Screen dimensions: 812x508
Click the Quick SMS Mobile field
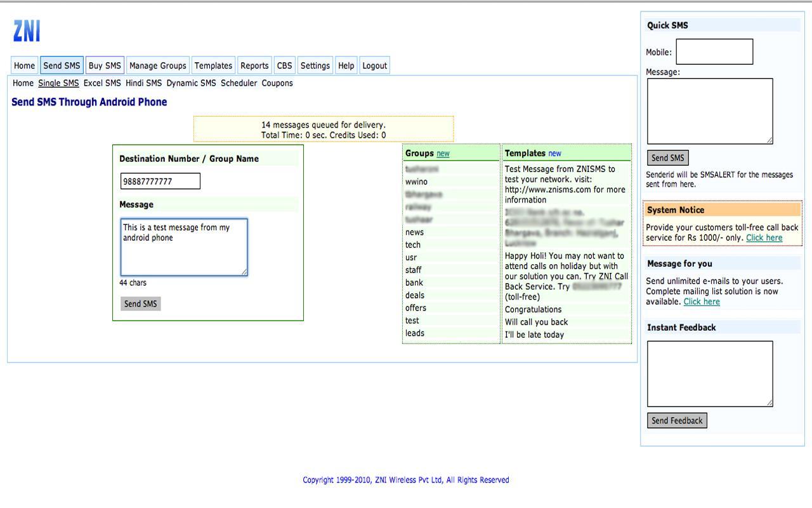tap(714, 52)
